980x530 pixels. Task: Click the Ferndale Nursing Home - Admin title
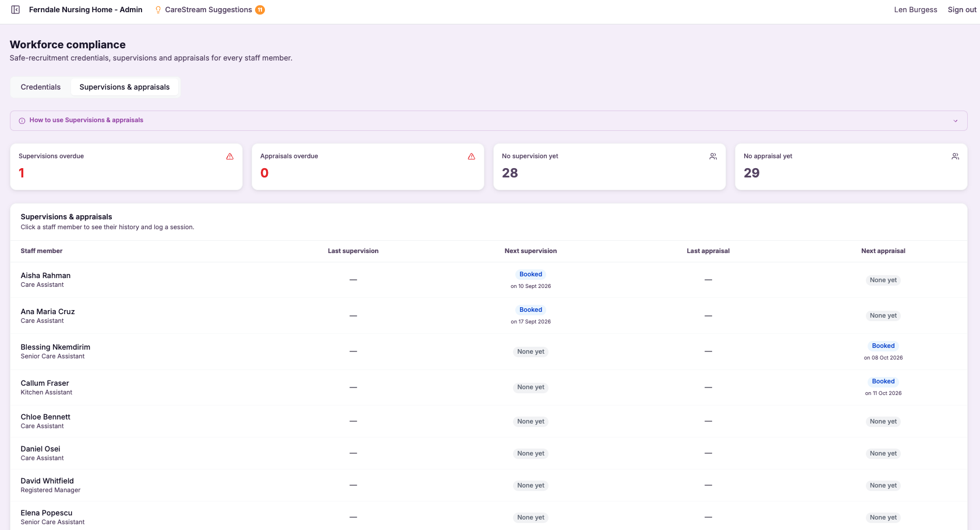coord(86,10)
